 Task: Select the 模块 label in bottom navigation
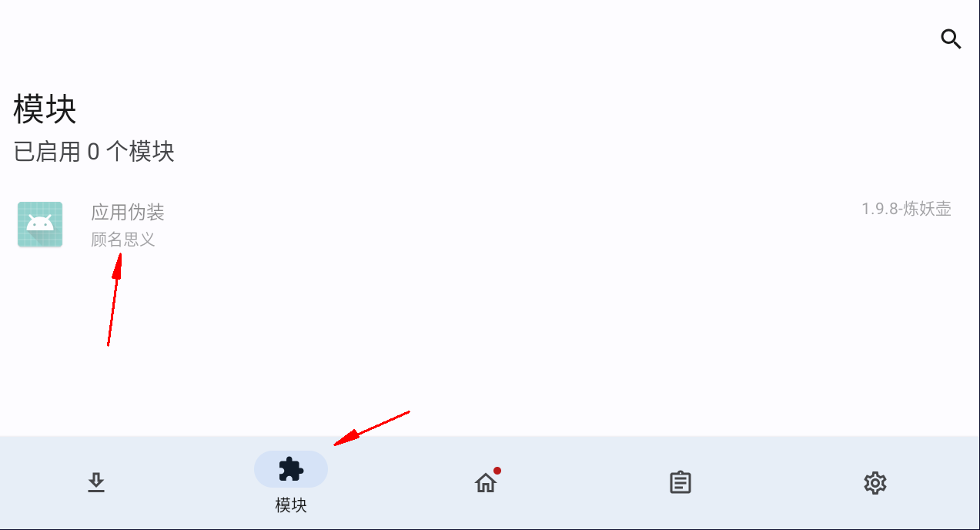coord(291,505)
